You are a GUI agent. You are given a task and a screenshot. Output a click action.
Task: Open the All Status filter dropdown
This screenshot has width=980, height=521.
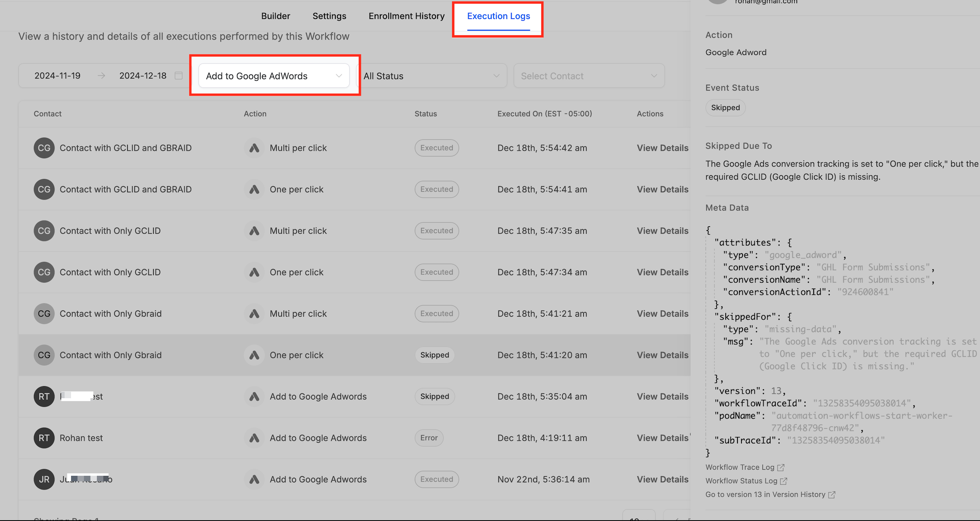(x=431, y=76)
